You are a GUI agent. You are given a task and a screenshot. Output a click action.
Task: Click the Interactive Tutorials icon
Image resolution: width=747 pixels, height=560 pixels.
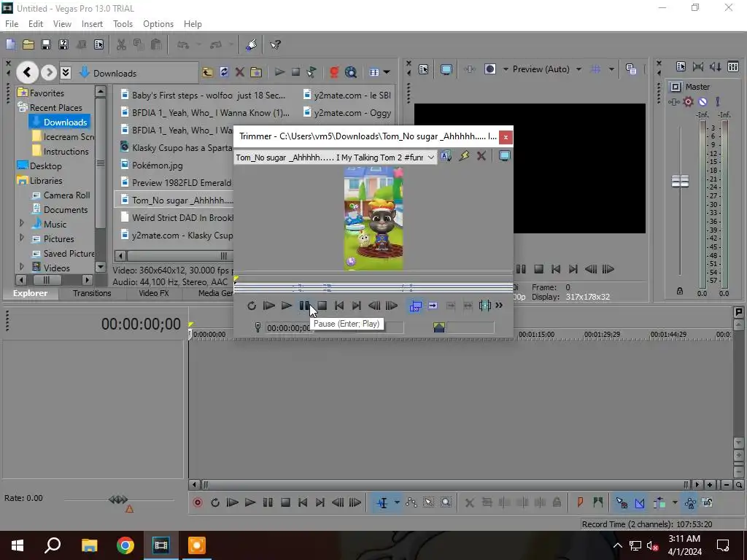click(x=252, y=44)
